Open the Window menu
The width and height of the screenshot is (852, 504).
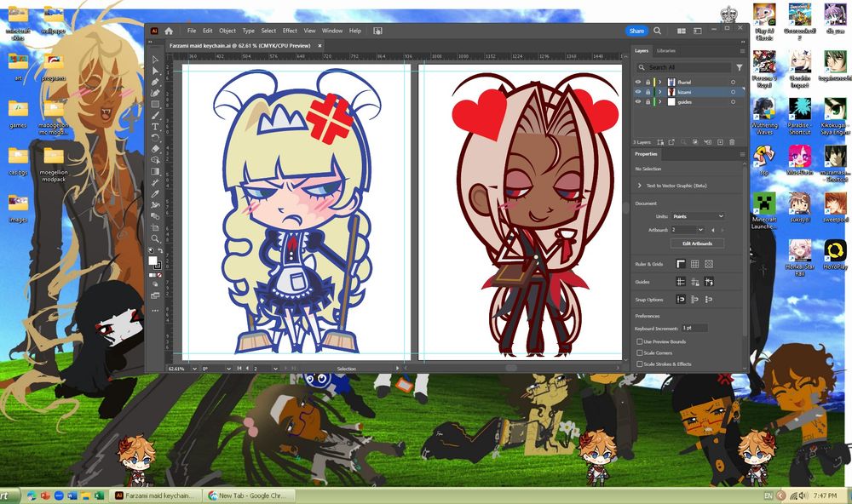(x=332, y=31)
